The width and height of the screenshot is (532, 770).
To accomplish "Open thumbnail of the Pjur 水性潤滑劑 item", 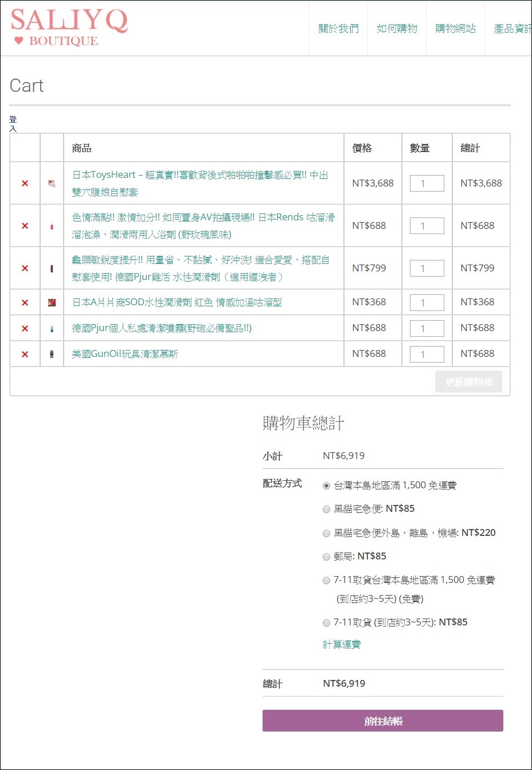I will pyautogui.click(x=52, y=269).
